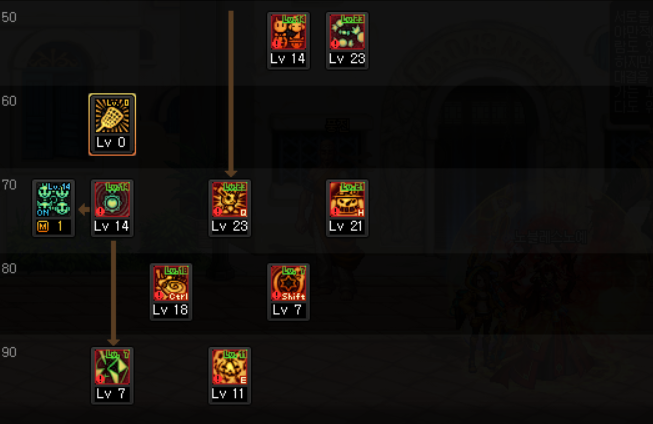Select the level 60 row marker

9,101
